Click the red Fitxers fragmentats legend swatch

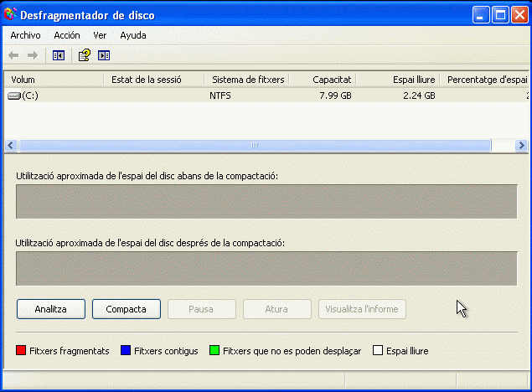click(21, 351)
